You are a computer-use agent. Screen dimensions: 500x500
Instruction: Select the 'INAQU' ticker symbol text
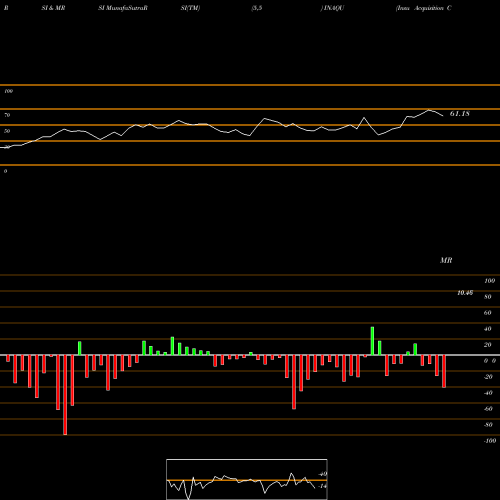coord(333,8)
